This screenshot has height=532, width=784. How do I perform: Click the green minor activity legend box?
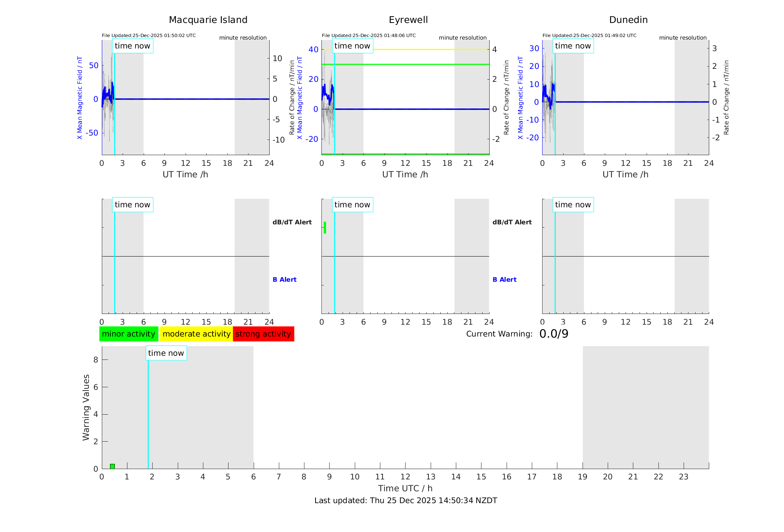pos(129,334)
